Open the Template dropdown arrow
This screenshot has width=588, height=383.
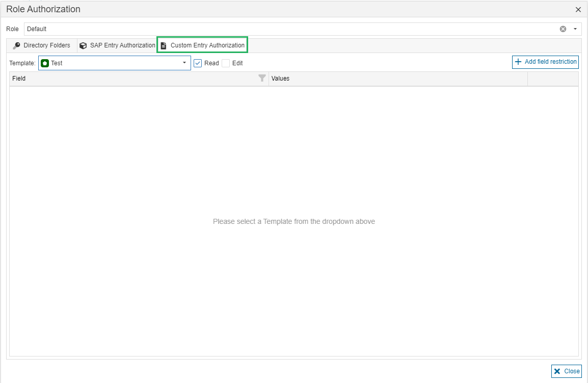tap(184, 63)
